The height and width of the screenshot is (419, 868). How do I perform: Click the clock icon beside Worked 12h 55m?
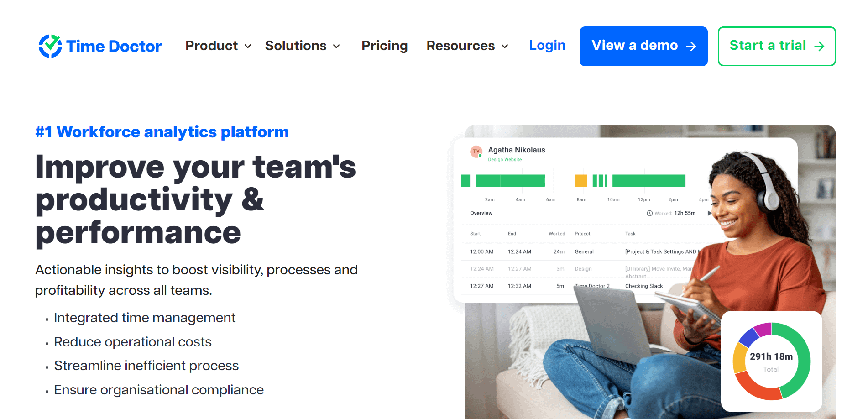(649, 213)
